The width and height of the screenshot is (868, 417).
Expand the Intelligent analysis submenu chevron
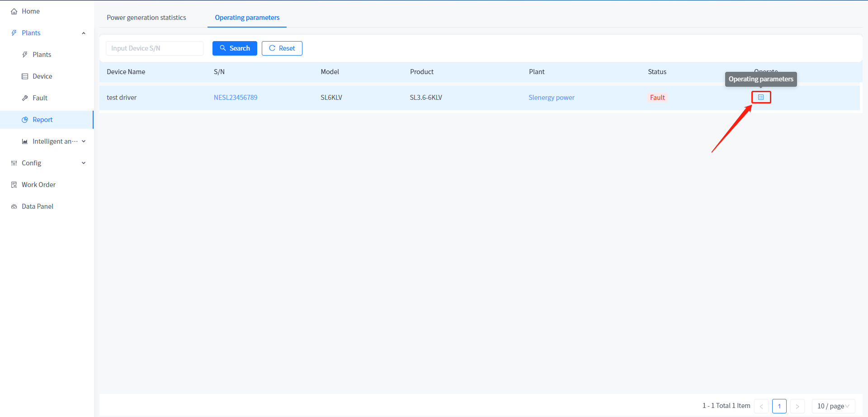84,141
